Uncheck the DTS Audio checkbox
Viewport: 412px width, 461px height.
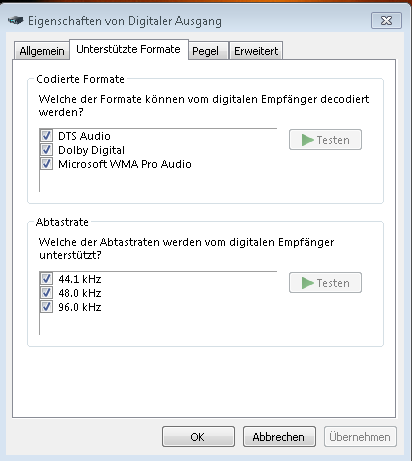tap(46, 136)
